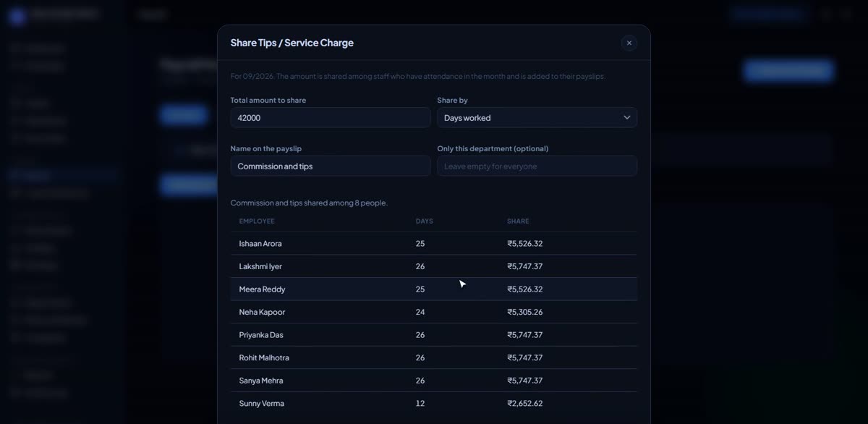
Task: Click Priyanka Das's share ₹5,747.37
Action: tap(525, 335)
